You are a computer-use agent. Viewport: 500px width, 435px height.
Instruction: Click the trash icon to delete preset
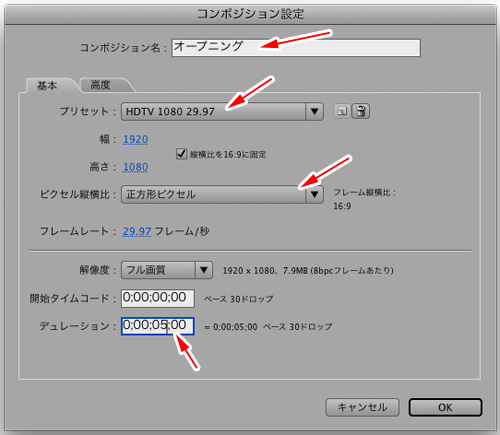pyautogui.click(x=361, y=111)
